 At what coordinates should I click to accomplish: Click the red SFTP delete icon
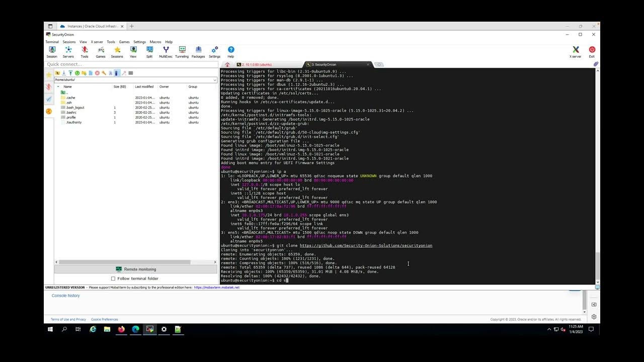tap(97, 73)
